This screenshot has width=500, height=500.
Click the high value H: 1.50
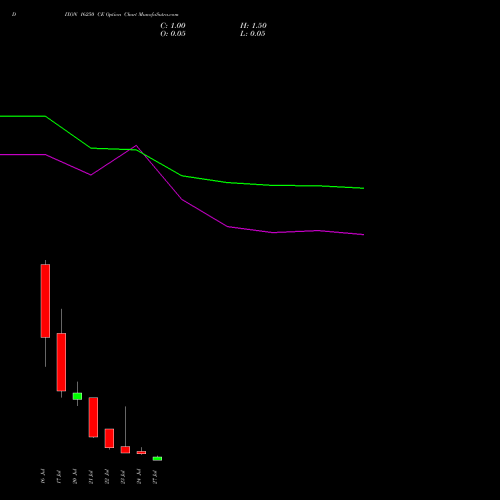(253, 26)
